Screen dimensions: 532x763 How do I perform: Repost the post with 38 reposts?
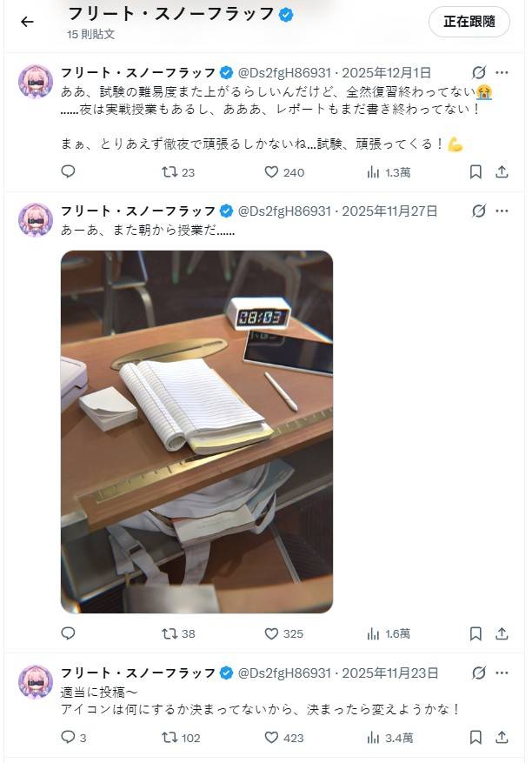point(178,633)
